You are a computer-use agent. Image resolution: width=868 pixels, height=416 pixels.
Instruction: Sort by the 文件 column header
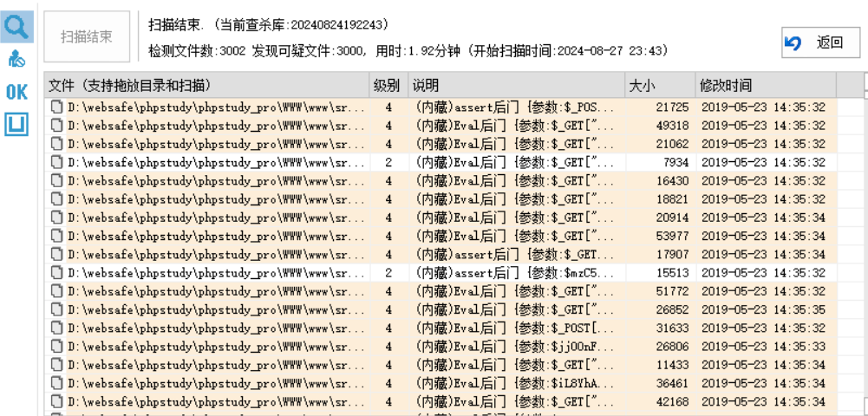click(208, 86)
